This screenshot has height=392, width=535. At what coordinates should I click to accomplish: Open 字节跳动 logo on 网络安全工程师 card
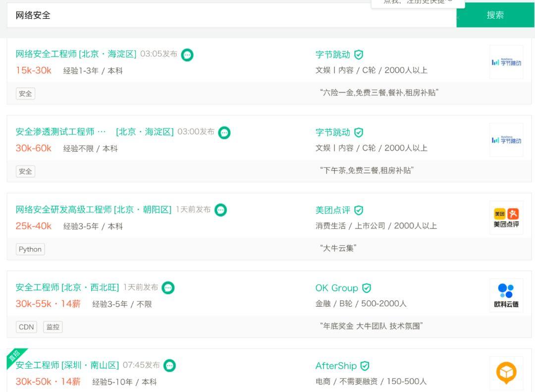point(506,62)
